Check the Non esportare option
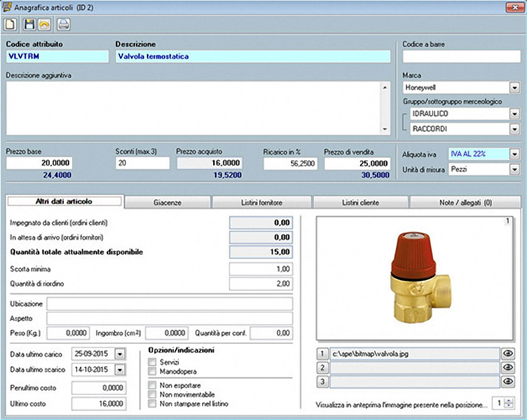 click(153, 385)
